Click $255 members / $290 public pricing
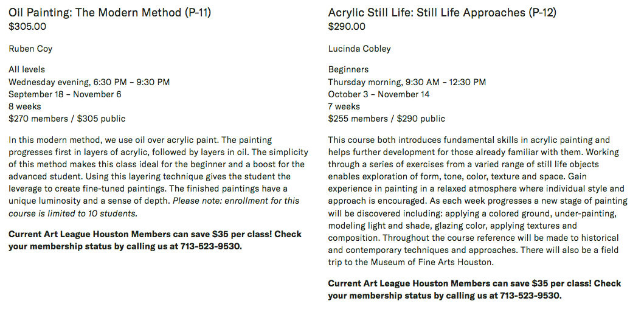Image resolution: width=644 pixels, height=315 pixels. click(387, 119)
